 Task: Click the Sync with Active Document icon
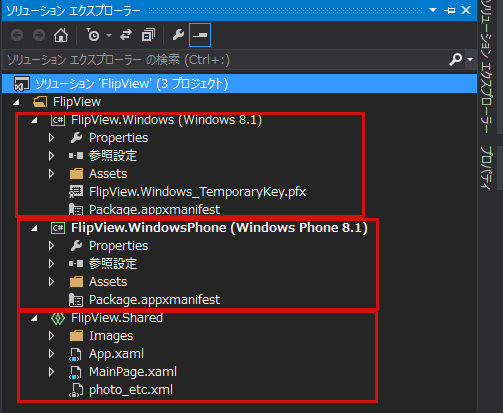126,35
